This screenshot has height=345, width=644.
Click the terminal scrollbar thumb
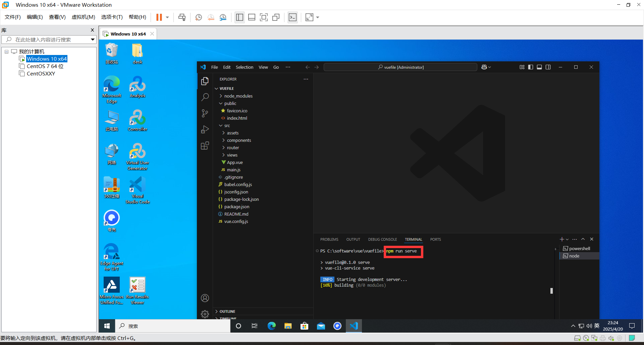[x=551, y=291]
